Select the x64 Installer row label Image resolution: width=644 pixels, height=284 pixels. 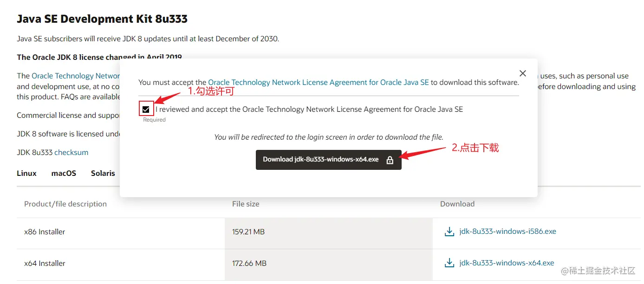pos(45,263)
